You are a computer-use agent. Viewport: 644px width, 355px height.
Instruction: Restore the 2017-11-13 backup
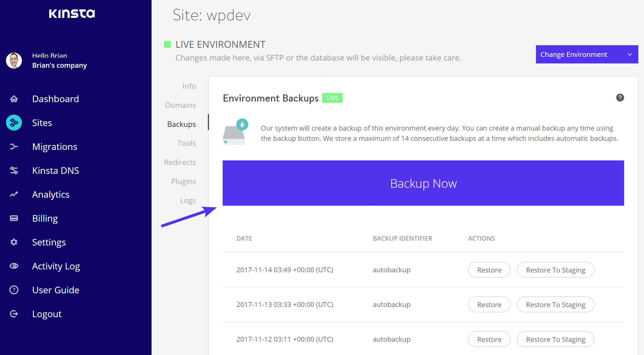point(489,304)
